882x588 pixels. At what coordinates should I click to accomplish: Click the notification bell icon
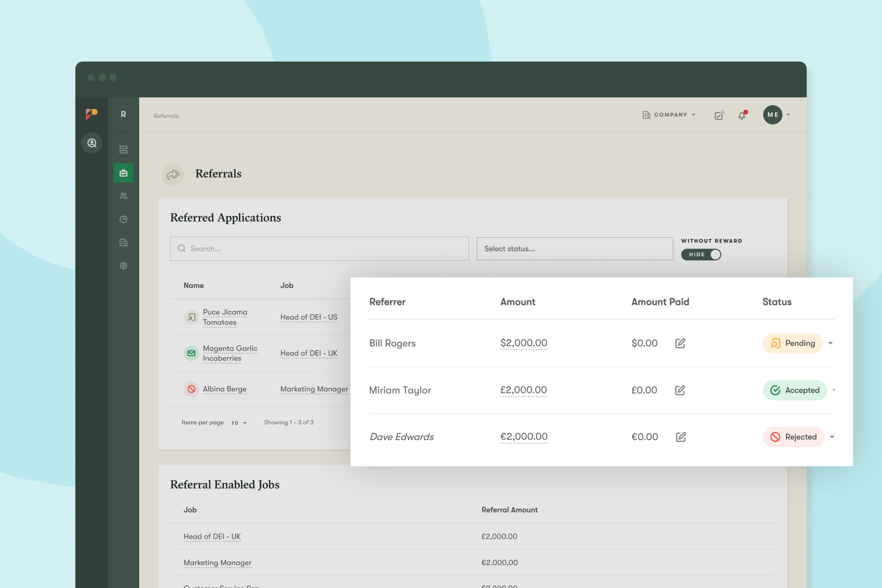[x=742, y=115]
